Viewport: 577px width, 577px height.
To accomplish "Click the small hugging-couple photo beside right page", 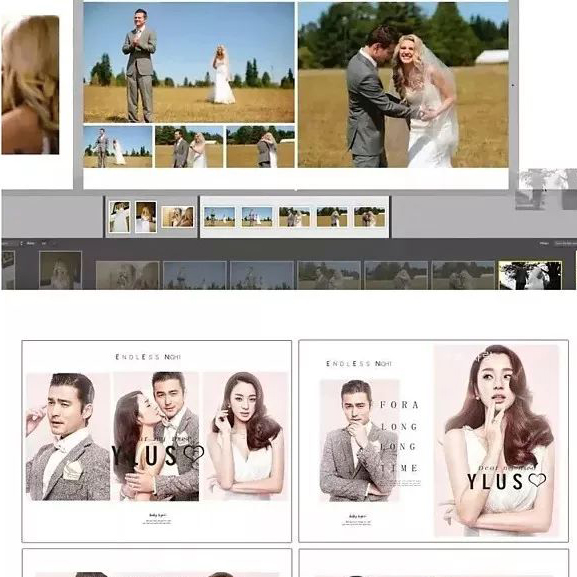I will click(x=260, y=147).
